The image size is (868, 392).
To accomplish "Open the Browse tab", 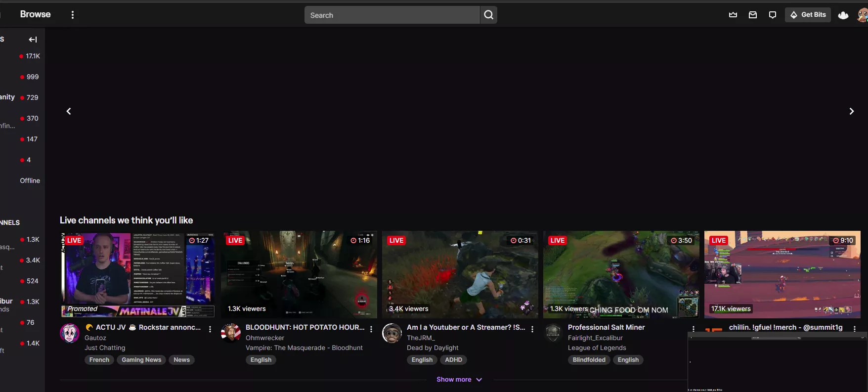I will pos(35,14).
